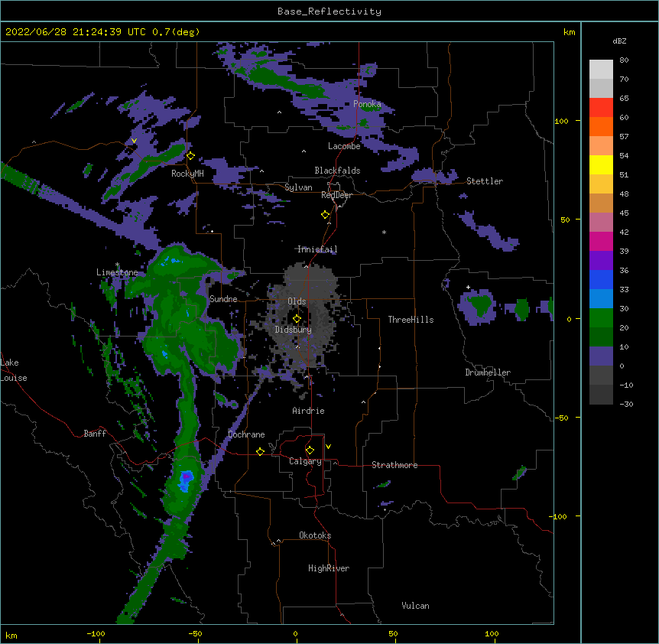659x644 pixels.
Task: Click the Strathmore label
Action: pos(394,465)
